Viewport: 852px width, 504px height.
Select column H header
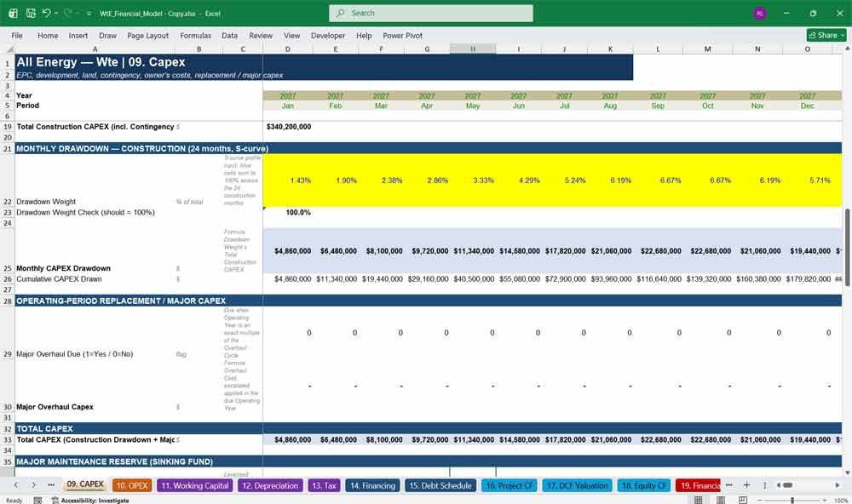tap(473, 49)
